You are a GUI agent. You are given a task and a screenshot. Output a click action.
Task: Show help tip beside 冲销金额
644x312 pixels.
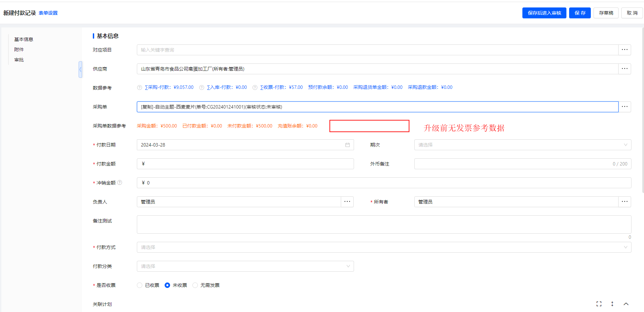[x=120, y=182]
